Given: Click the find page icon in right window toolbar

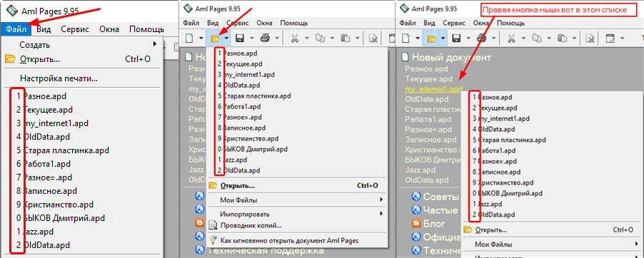Looking at the screenshot, I should pyautogui.click(x=589, y=38).
